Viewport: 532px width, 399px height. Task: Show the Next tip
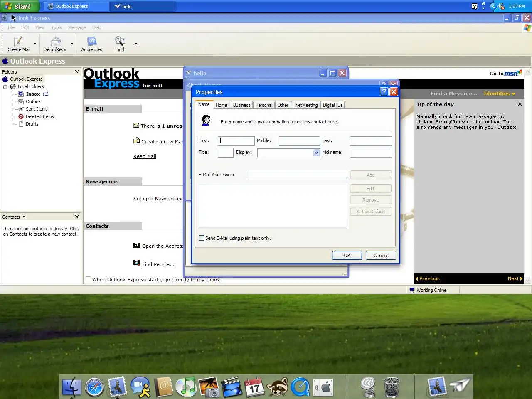click(515, 278)
